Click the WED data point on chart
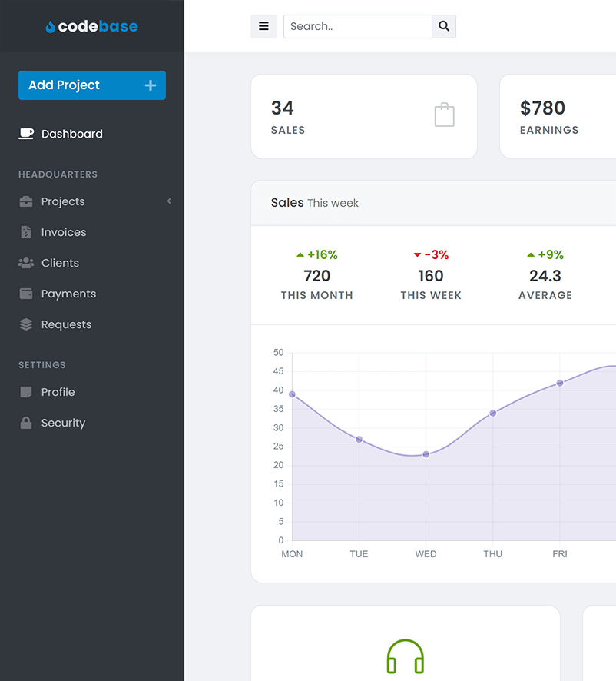616x681 pixels. pyautogui.click(x=426, y=454)
